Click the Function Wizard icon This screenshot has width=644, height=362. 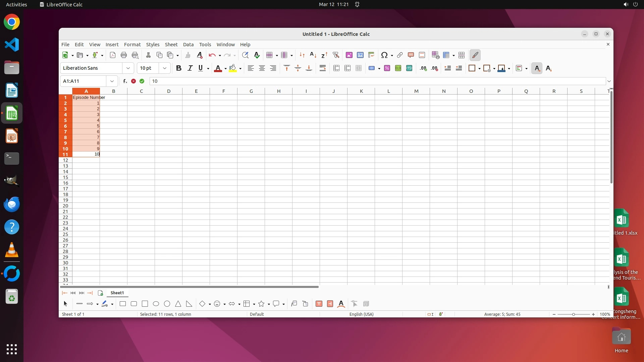[x=125, y=81]
